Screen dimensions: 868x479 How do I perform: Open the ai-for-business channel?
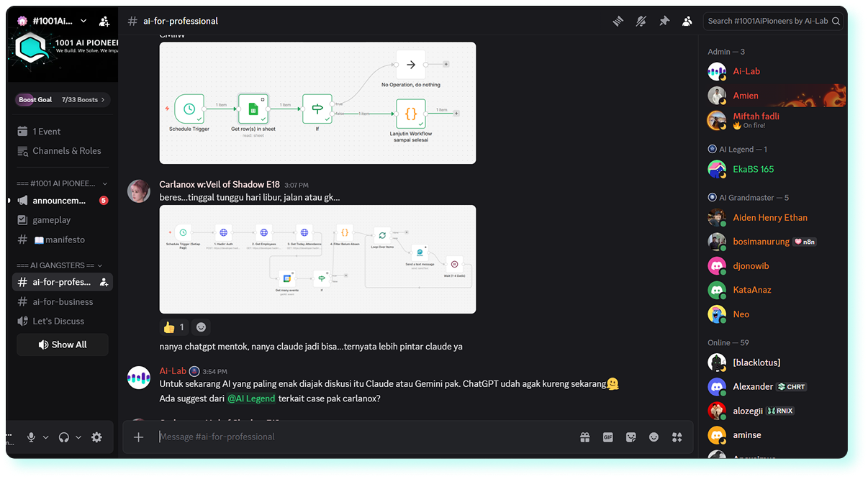tap(63, 302)
